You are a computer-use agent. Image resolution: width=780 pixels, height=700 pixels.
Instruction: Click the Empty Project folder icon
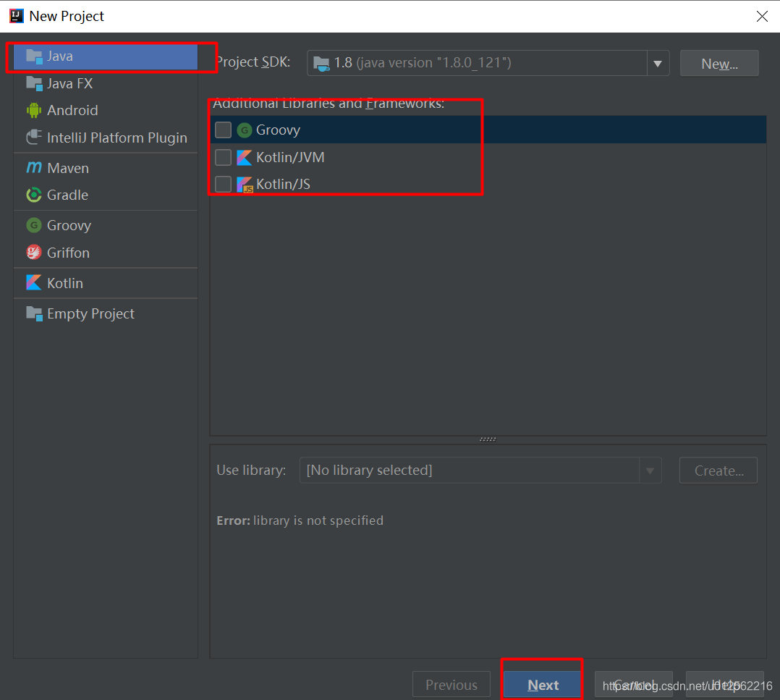pyautogui.click(x=34, y=313)
